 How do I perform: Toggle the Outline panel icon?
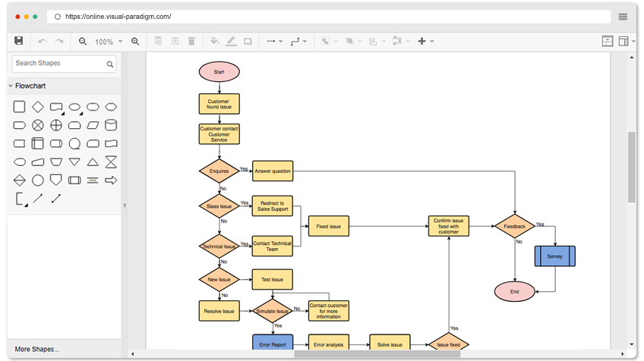[x=608, y=41]
